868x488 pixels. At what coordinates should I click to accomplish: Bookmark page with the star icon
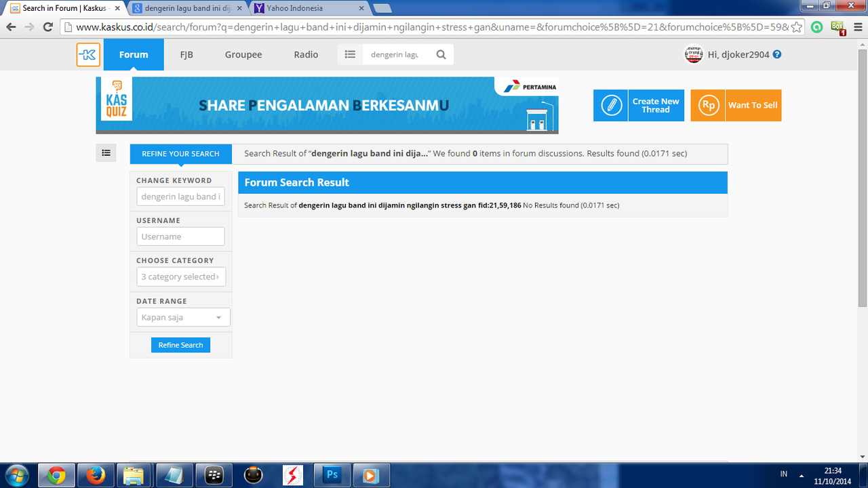coord(797,27)
